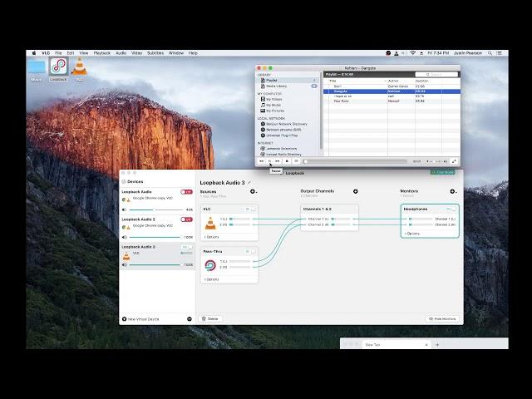Remove virtual device minus icon
Image resolution: width=532 pixels, height=399 pixels.
190,319
